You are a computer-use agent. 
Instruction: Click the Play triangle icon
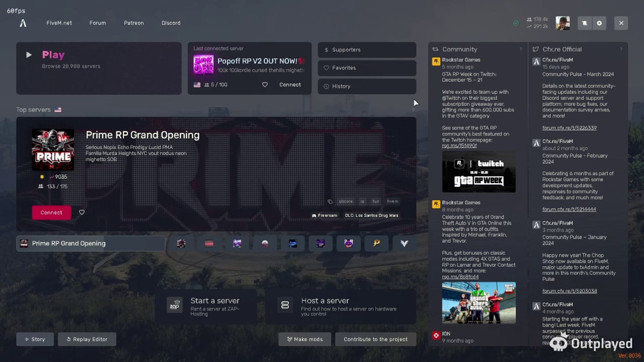(29, 55)
